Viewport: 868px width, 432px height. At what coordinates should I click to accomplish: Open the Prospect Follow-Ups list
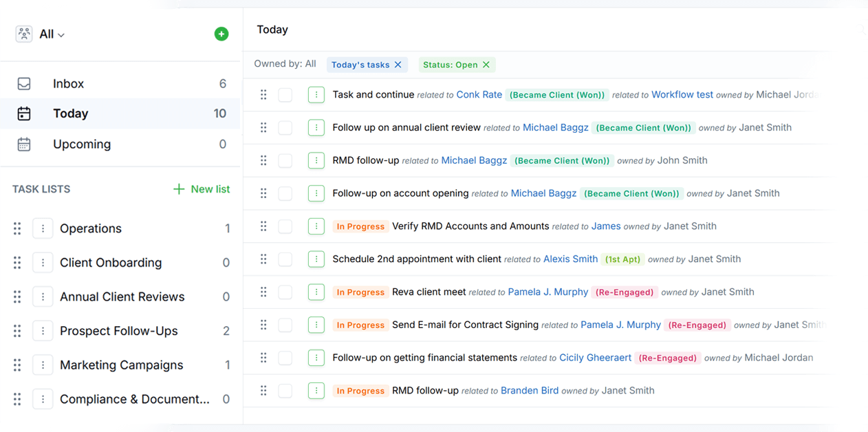(x=119, y=331)
